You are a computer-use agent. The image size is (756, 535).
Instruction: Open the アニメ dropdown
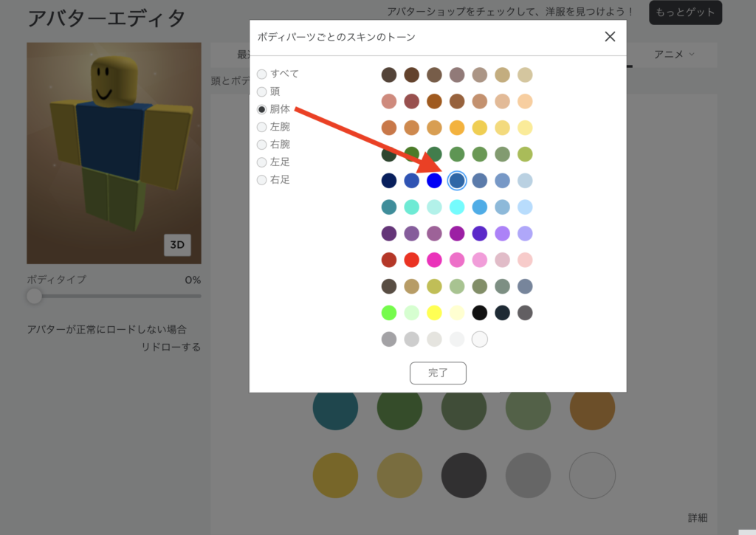tap(674, 55)
